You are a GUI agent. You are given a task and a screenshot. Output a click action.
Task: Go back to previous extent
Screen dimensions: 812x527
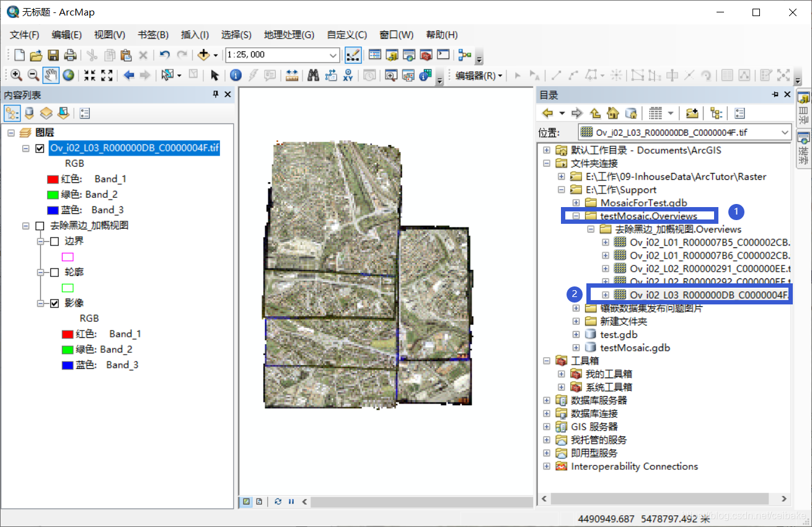coord(129,75)
